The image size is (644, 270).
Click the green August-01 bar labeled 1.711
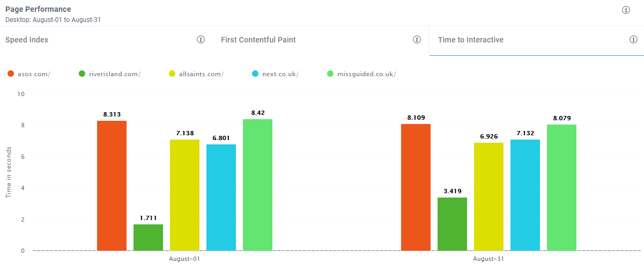[148, 237]
